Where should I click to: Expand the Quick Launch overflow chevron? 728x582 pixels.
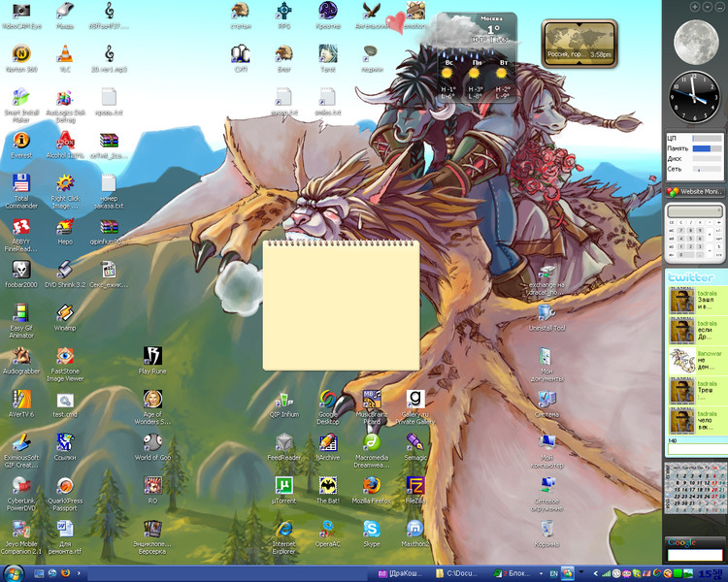click(79, 573)
